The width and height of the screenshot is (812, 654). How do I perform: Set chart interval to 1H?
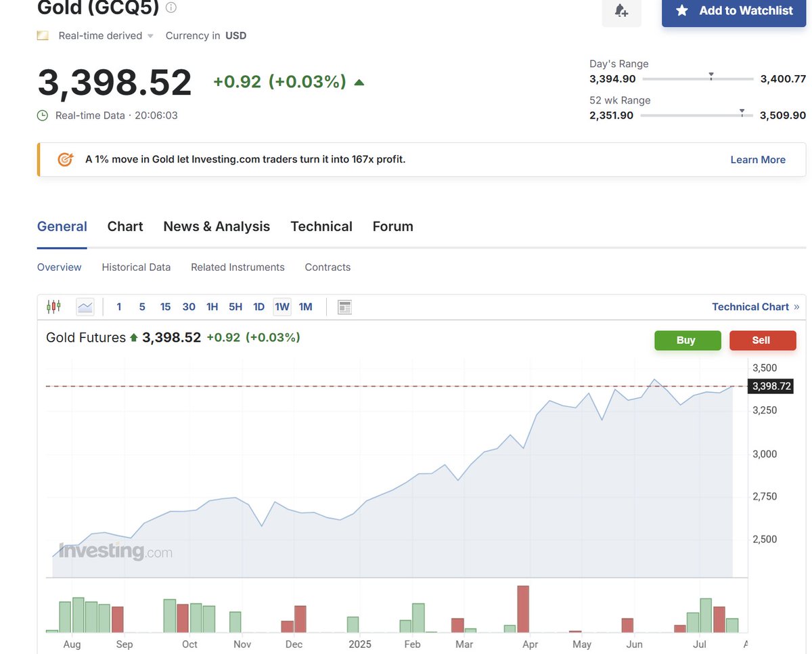[x=212, y=307]
